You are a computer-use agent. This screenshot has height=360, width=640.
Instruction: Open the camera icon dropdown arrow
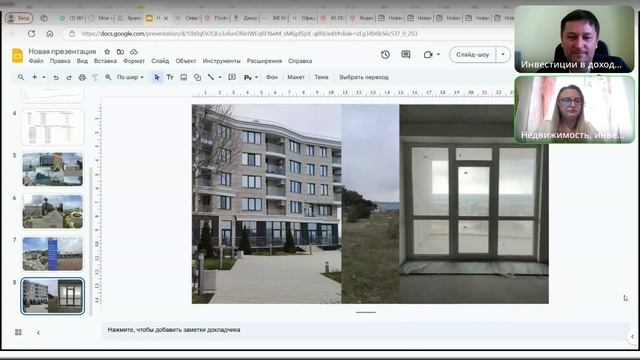pos(438,54)
